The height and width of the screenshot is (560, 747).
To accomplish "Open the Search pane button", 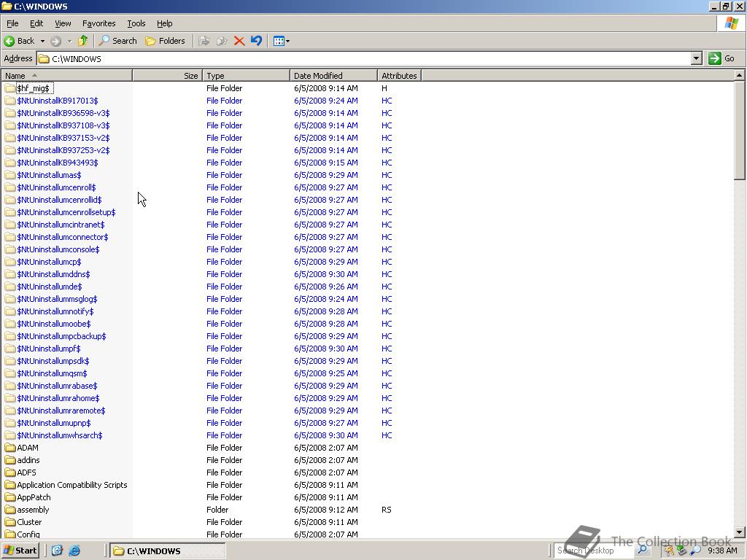I will 117,41.
